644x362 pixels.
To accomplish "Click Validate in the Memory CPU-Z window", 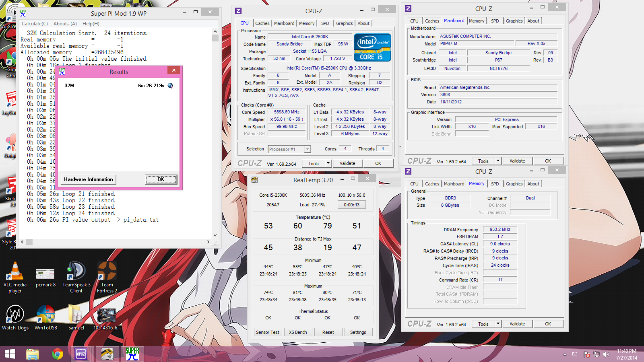I will click(x=517, y=324).
